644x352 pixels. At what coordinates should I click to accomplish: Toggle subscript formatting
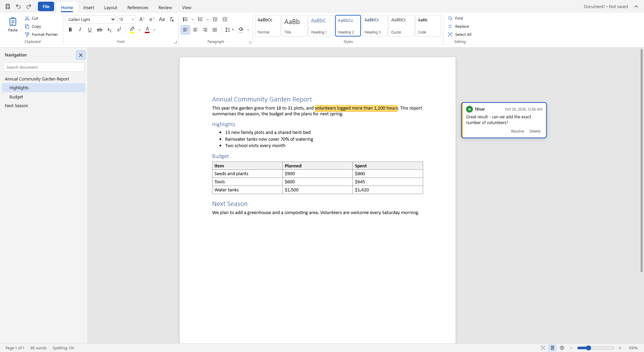[110, 30]
